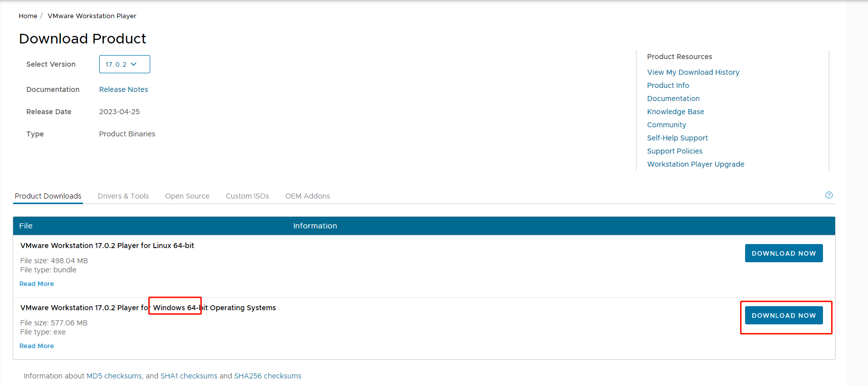View Support Policies link

point(675,151)
